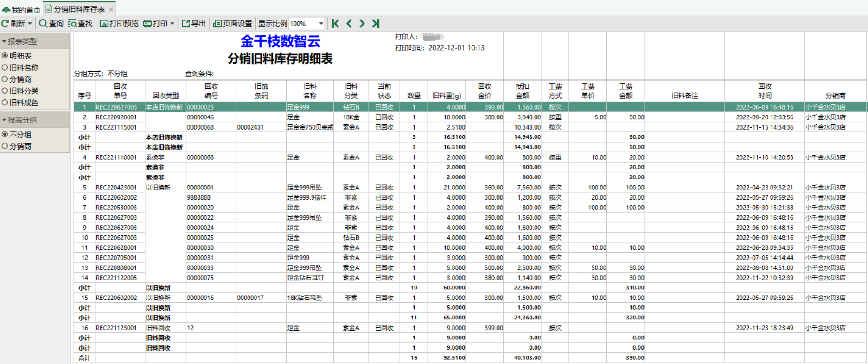Go to last page arrow

(x=376, y=23)
